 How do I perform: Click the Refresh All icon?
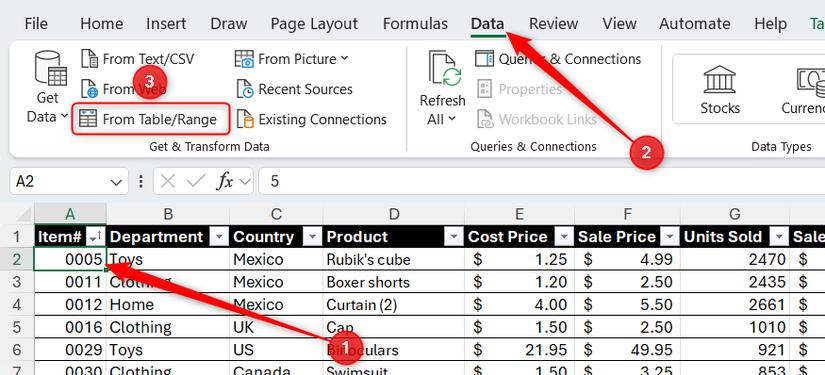444,68
